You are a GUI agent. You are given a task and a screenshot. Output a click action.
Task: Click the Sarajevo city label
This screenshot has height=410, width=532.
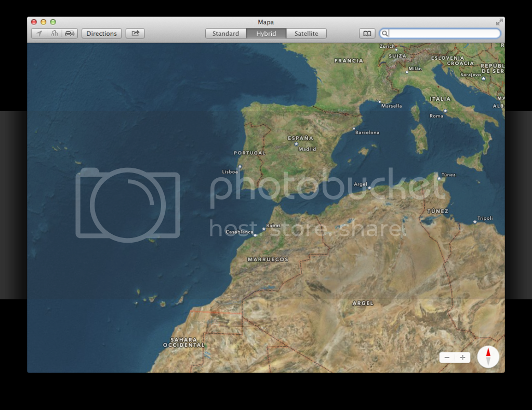(x=471, y=74)
